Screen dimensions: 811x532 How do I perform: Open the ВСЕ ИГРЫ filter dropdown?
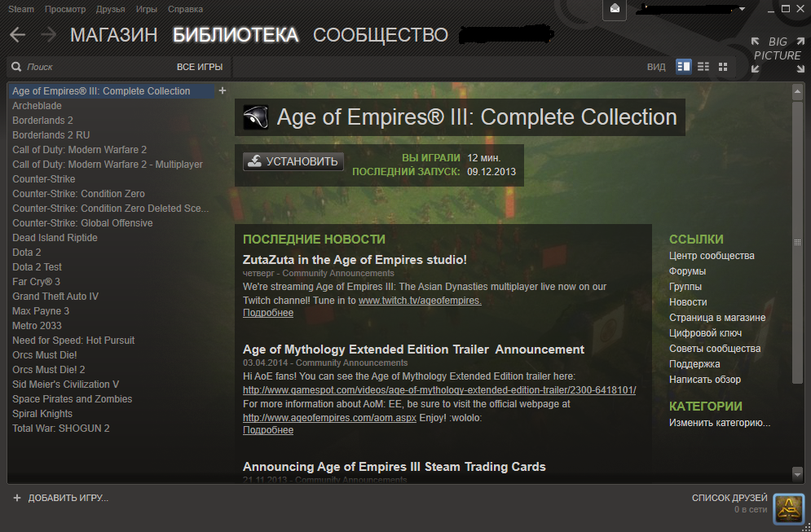[200, 67]
